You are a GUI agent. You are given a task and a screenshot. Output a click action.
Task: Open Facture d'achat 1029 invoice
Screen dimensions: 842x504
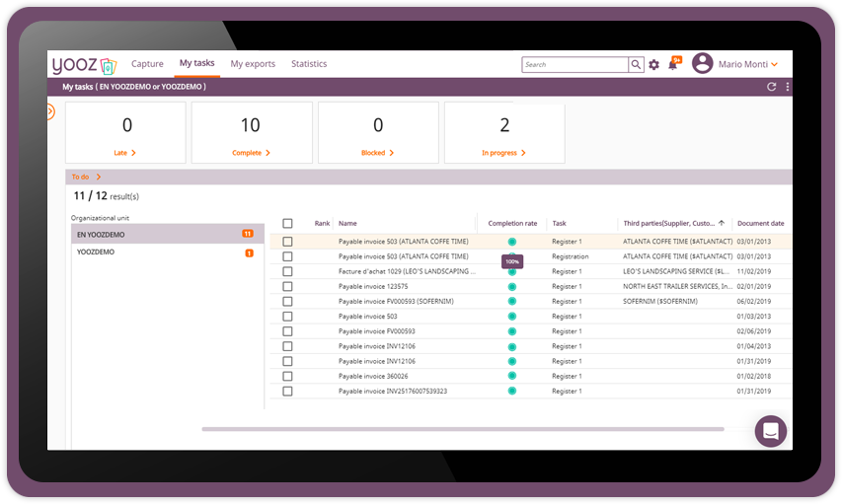tap(407, 271)
